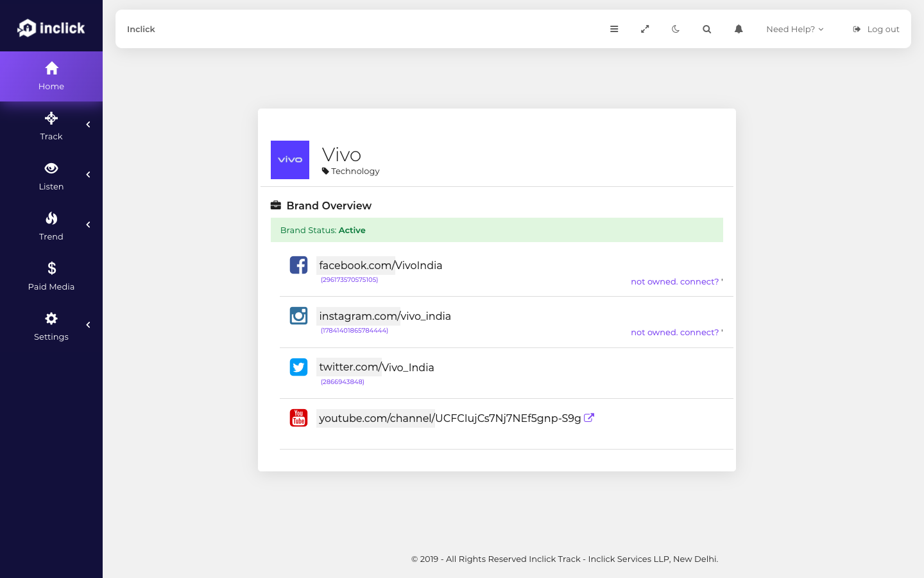Viewport: 924px width, 578px height.
Task: Expand the Track submenu chevron
Action: 88,125
